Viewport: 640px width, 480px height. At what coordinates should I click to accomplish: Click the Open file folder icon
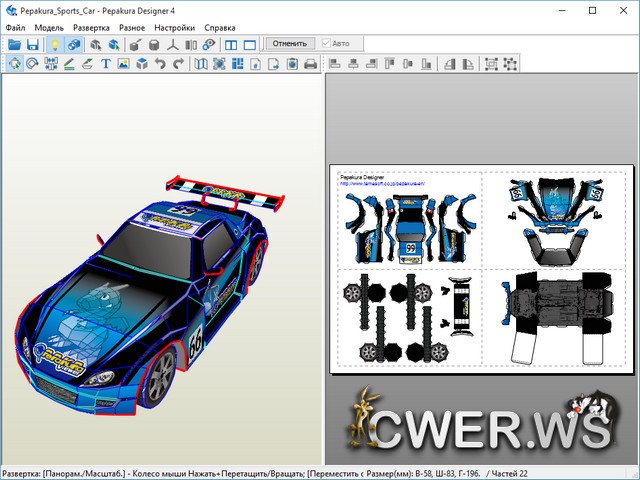(14, 45)
